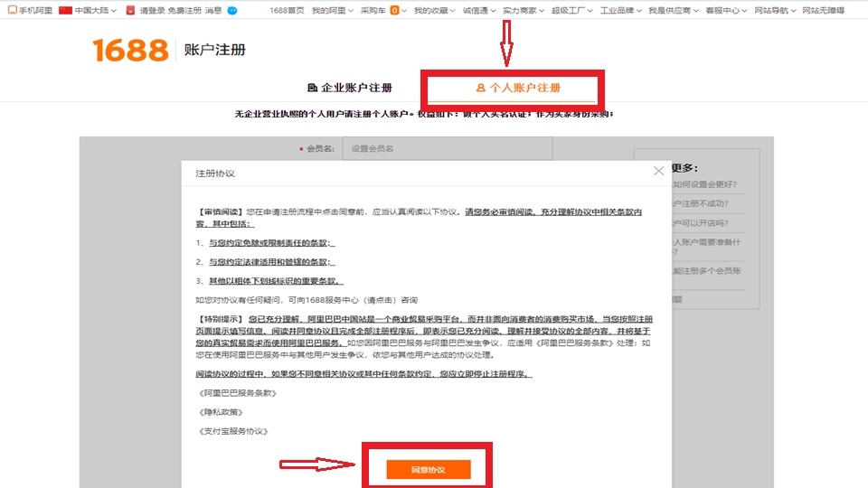Expand the 实力商家 menu
868x488 pixels.
coord(524,10)
